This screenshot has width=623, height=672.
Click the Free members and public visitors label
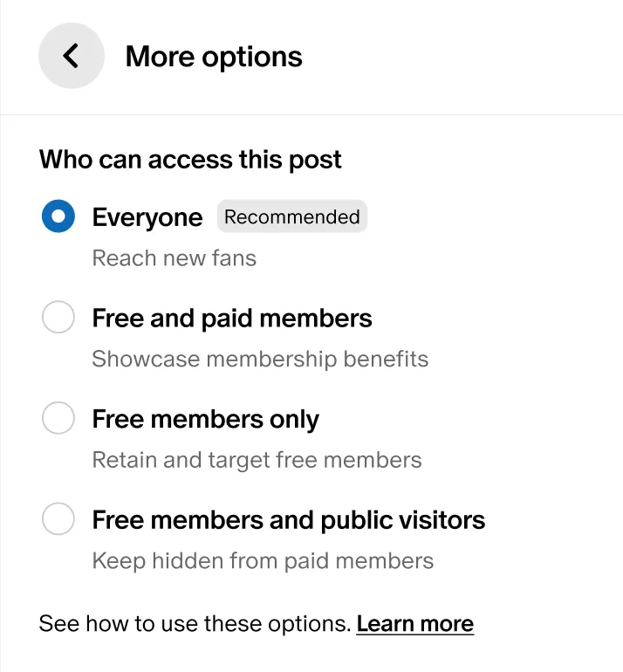tap(289, 520)
